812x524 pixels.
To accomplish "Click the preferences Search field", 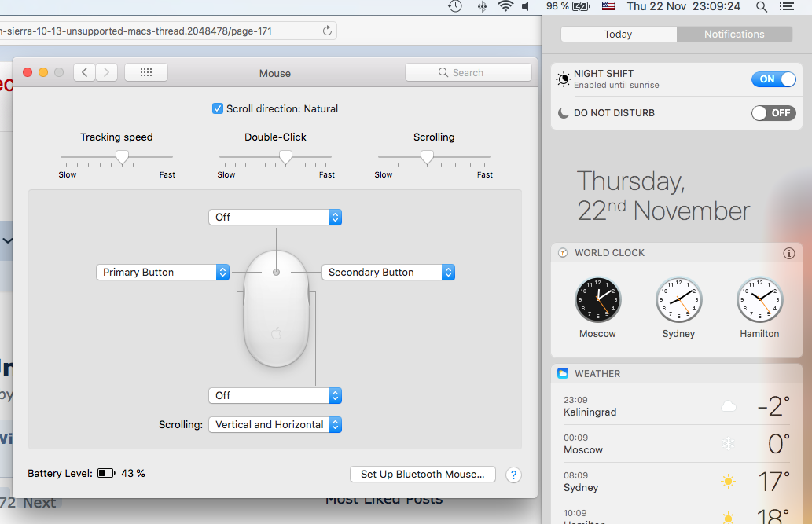I will [x=468, y=72].
